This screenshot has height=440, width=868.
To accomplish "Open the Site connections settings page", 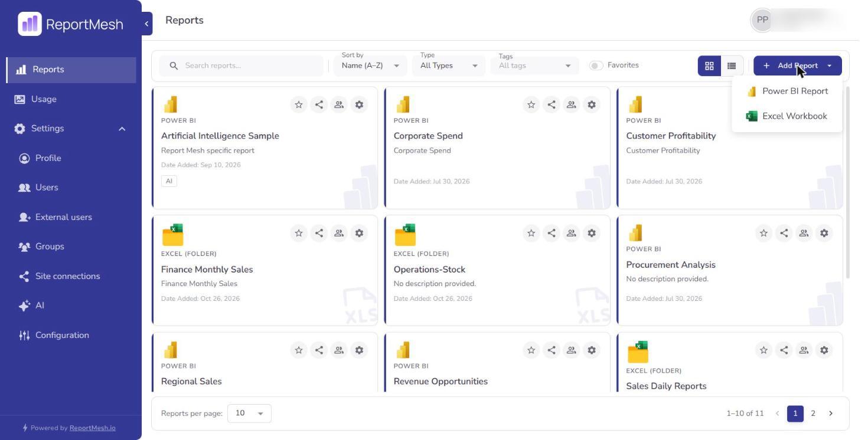I will pos(71,276).
